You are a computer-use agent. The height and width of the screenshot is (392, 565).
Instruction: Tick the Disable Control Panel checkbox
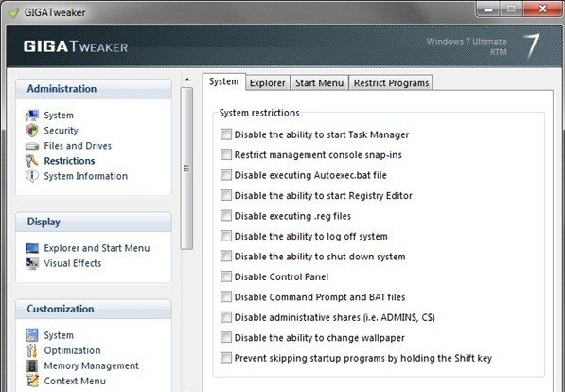[x=226, y=276]
